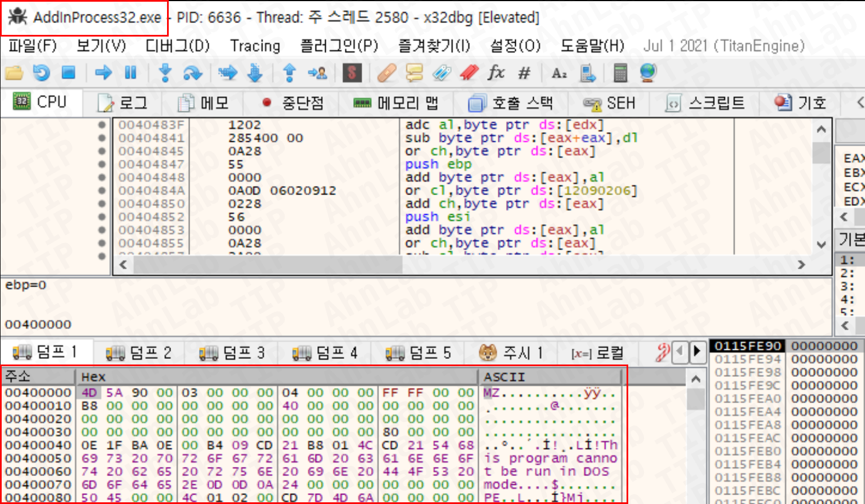The width and height of the screenshot is (865, 504).
Task: Switch to the 기호 tab
Action: pyautogui.click(x=800, y=103)
